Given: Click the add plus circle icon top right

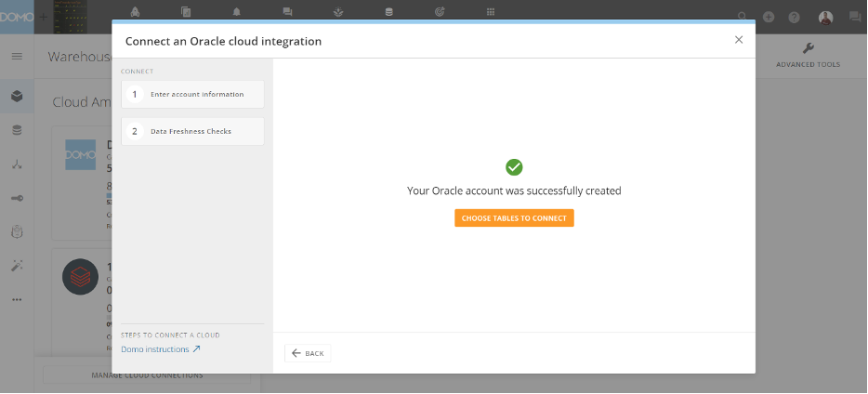Looking at the screenshot, I should (769, 17).
